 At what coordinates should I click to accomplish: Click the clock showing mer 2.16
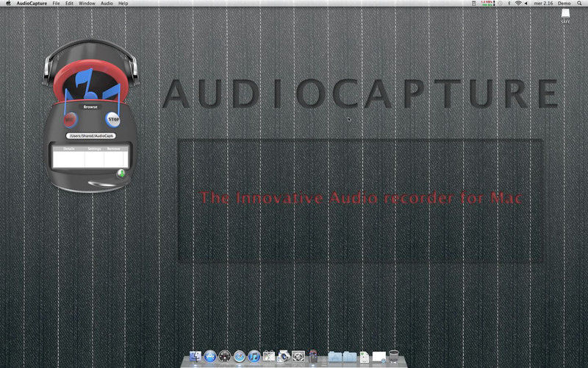click(x=543, y=3)
